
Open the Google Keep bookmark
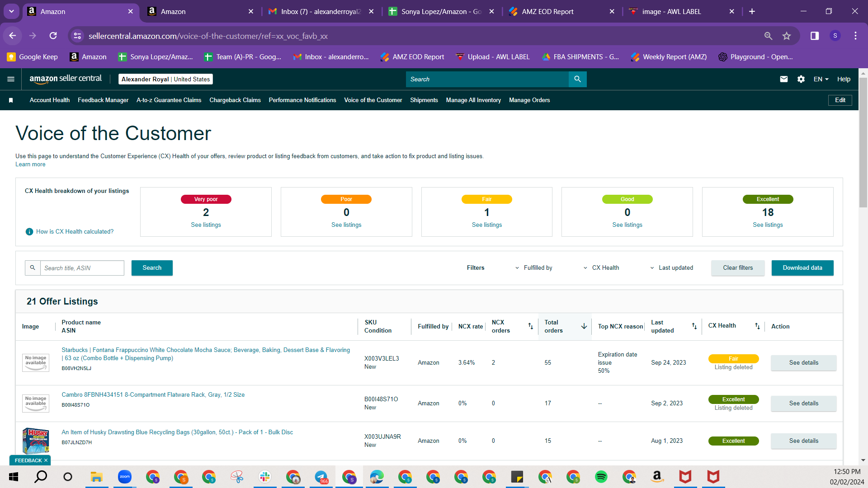coord(33,57)
